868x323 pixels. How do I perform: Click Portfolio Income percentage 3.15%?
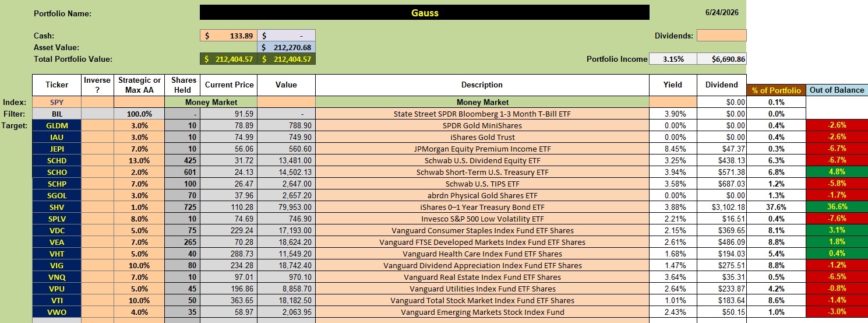pos(672,59)
